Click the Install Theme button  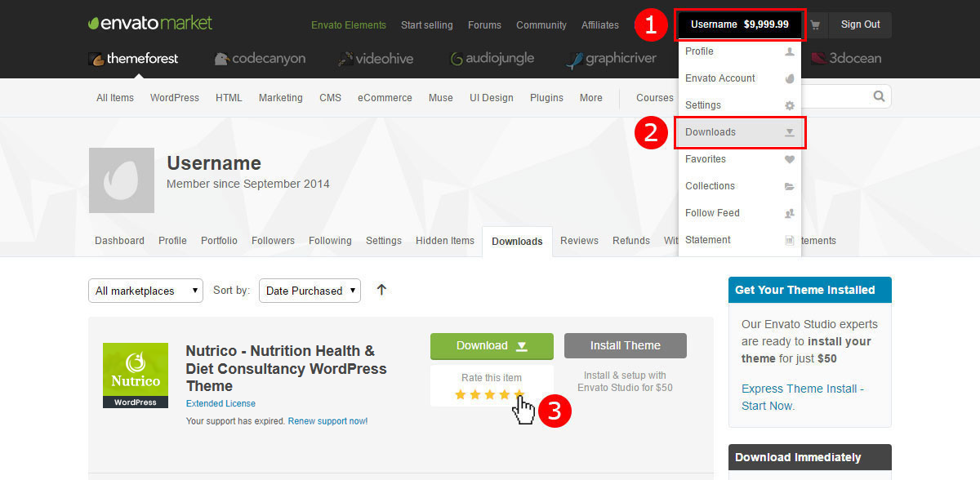tap(625, 345)
